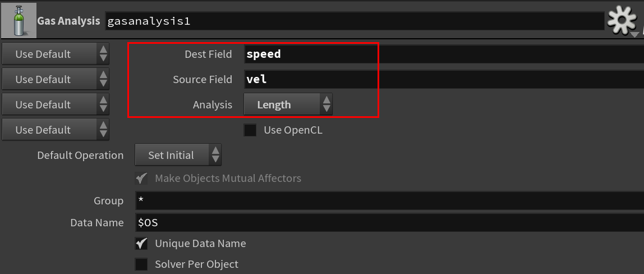Click the node name field gasanalysis1
The width and height of the screenshot is (644, 274).
[x=355, y=21]
